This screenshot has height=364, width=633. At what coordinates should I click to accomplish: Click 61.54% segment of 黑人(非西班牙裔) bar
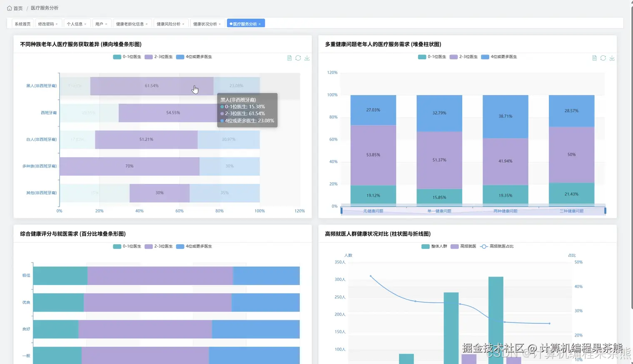pyautogui.click(x=152, y=86)
